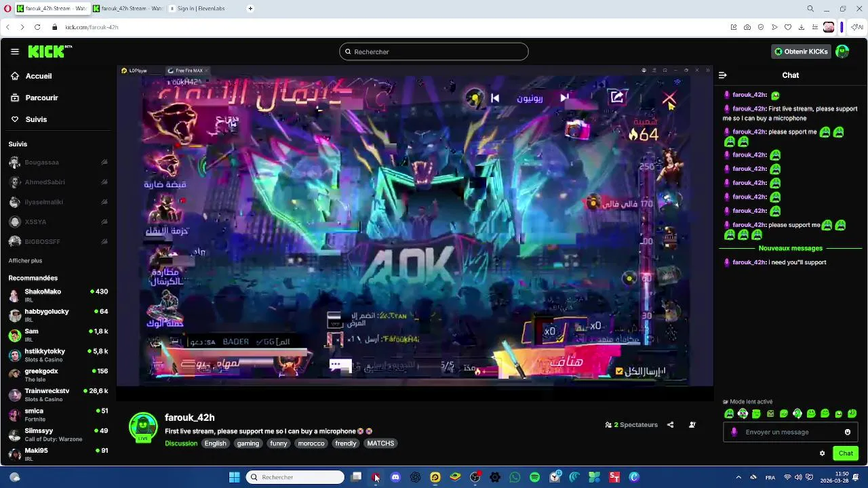Open recommended channel hstikkytokky
Screen dimensions: 868x488
pyautogui.click(x=58, y=354)
